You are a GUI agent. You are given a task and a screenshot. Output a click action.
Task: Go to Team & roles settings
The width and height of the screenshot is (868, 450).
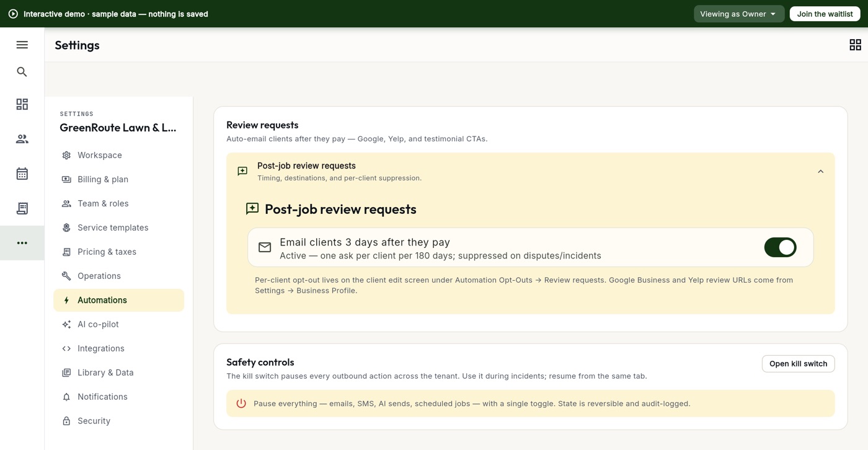(118, 203)
